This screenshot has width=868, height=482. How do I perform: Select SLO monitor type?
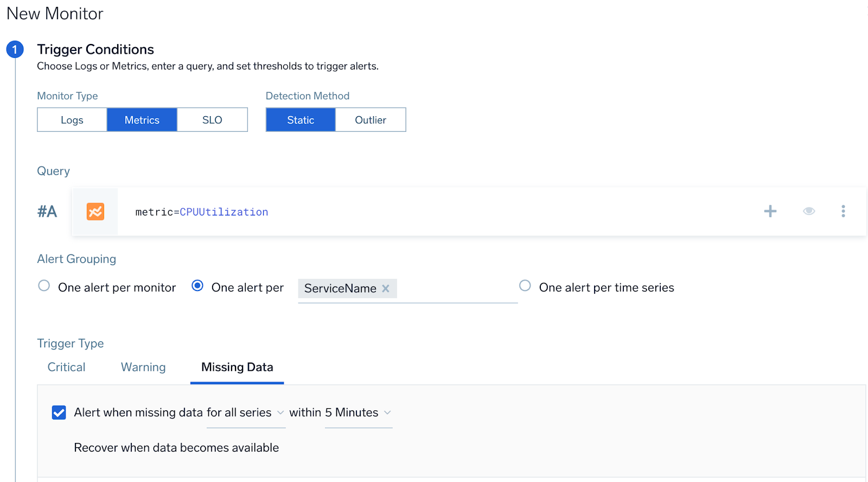pos(212,120)
